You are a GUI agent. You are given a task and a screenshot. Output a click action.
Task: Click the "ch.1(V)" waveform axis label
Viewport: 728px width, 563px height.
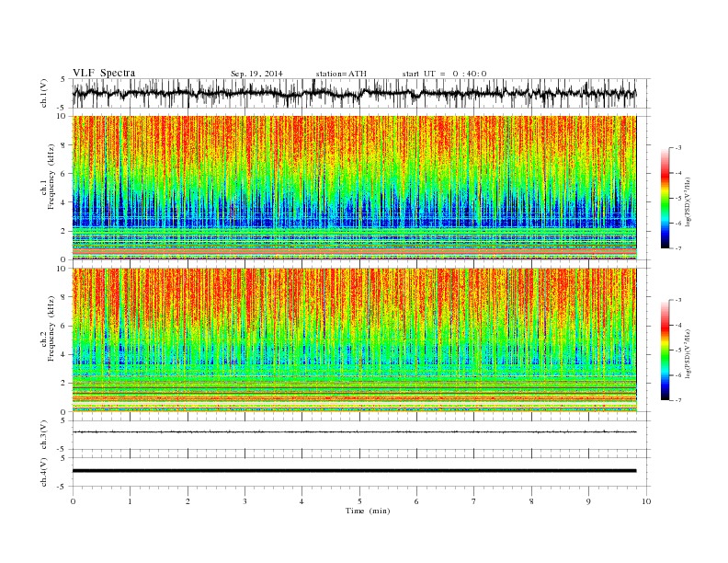click(x=43, y=94)
